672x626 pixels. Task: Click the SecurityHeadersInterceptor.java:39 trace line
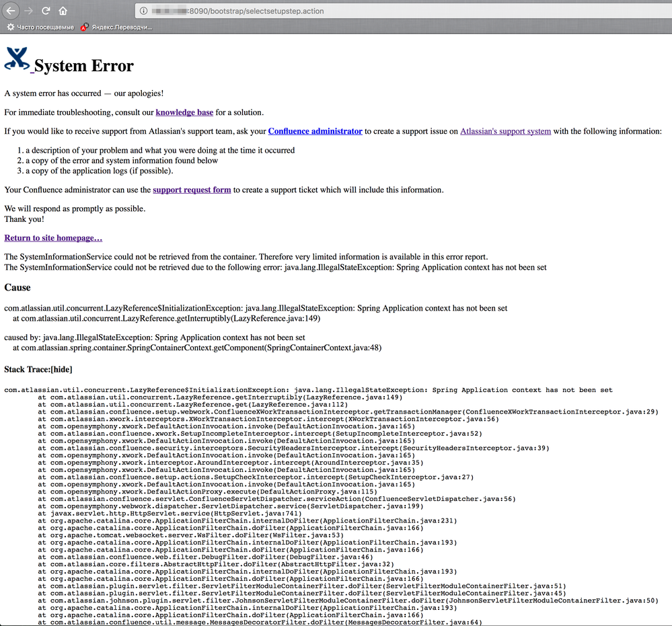(x=293, y=448)
